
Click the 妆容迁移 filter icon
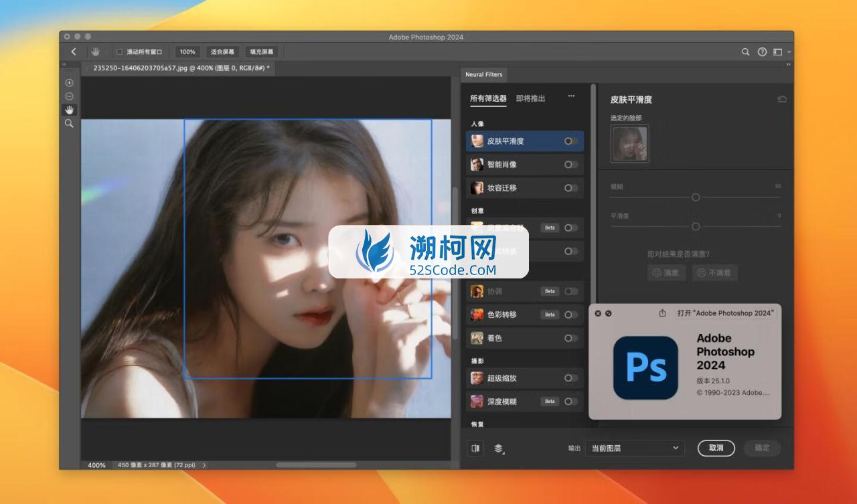point(477,188)
